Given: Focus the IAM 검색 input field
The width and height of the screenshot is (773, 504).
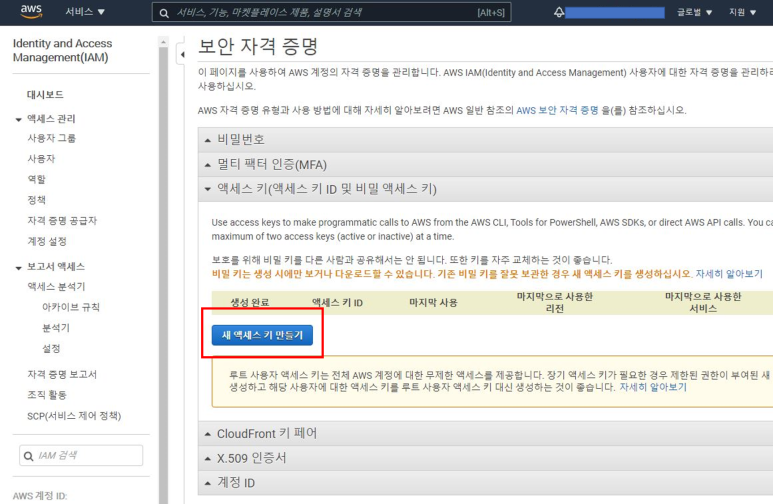Looking at the screenshot, I should click(x=81, y=456).
